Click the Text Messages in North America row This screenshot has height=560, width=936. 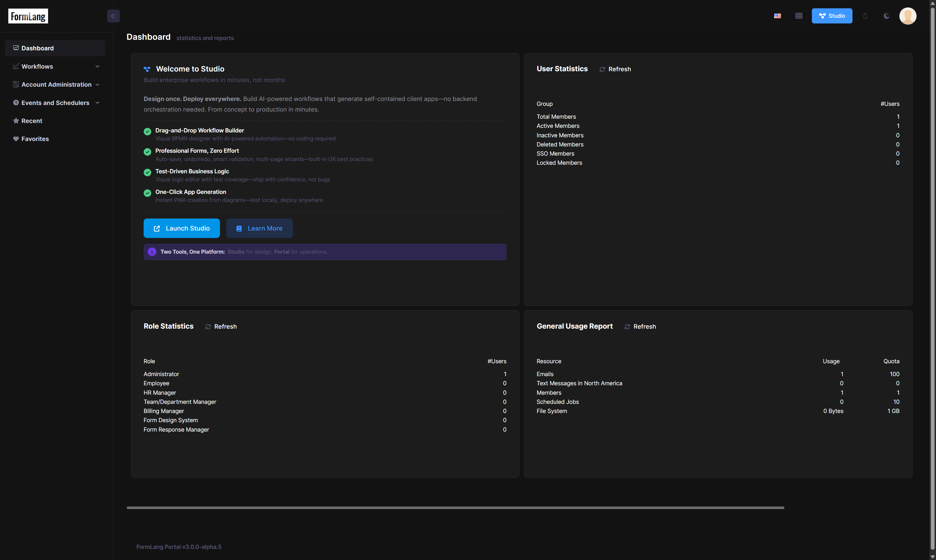coord(718,383)
